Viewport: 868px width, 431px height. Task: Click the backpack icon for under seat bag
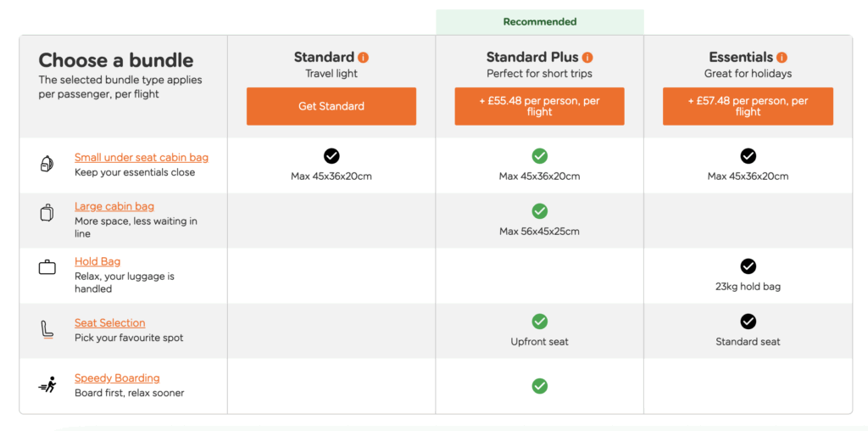pyautogui.click(x=47, y=165)
